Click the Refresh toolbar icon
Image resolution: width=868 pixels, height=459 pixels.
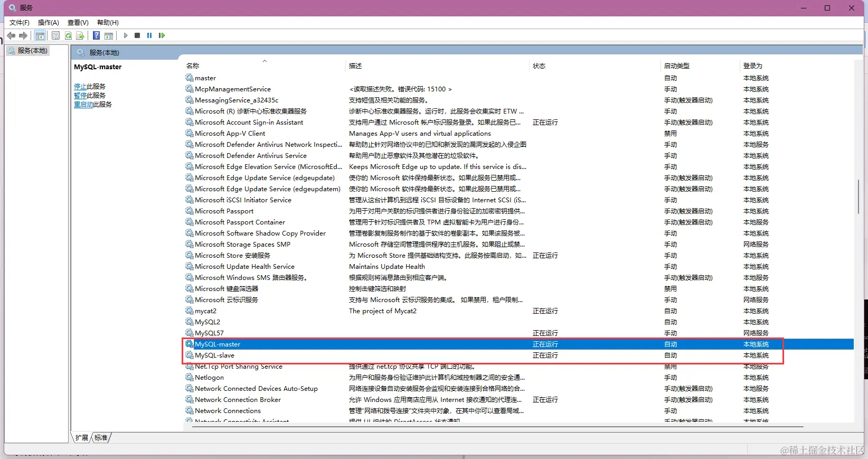click(68, 35)
